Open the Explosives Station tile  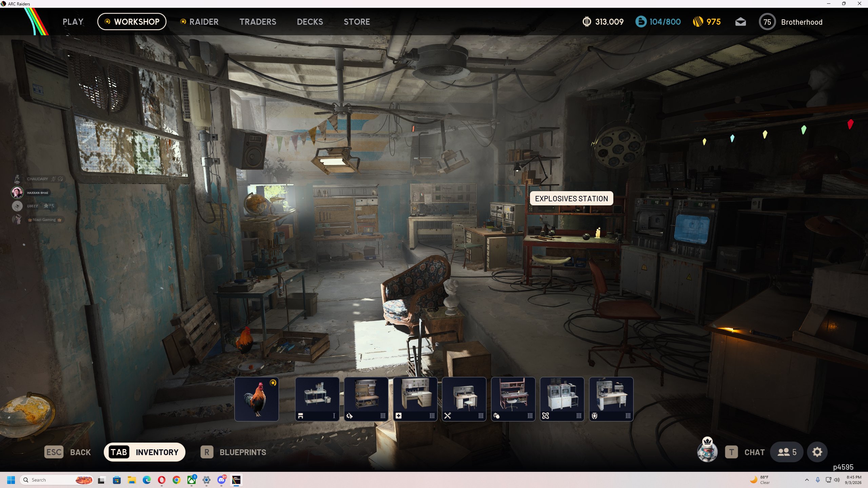click(513, 399)
